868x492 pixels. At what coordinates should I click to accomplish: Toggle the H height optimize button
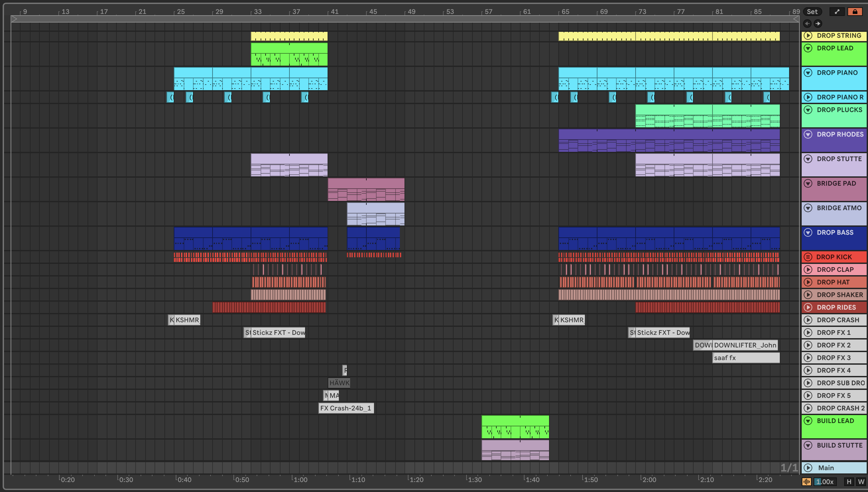click(x=849, y=482)
